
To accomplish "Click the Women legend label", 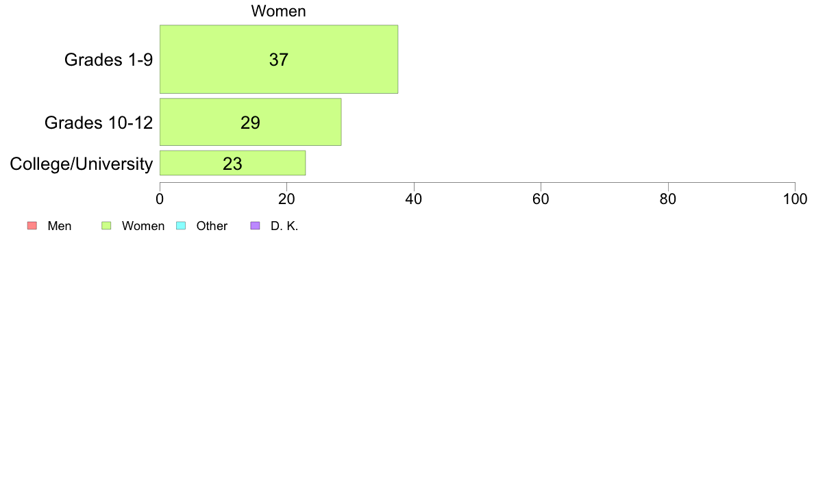I will point(143,226).
